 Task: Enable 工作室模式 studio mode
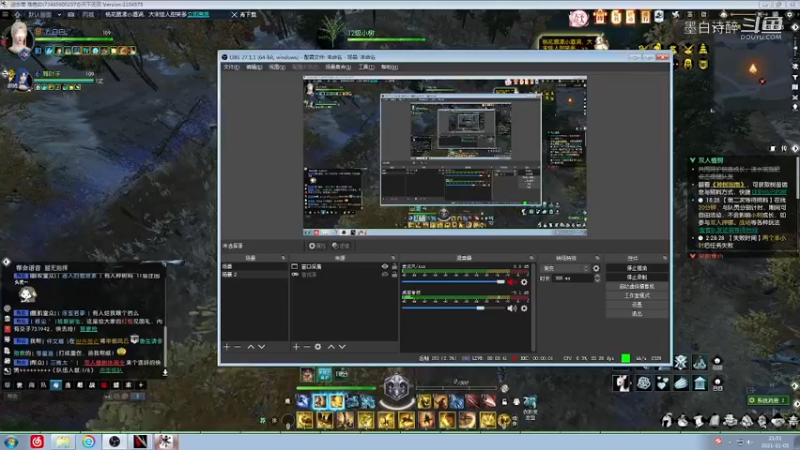pyautogui.click(x=636, y=295)
